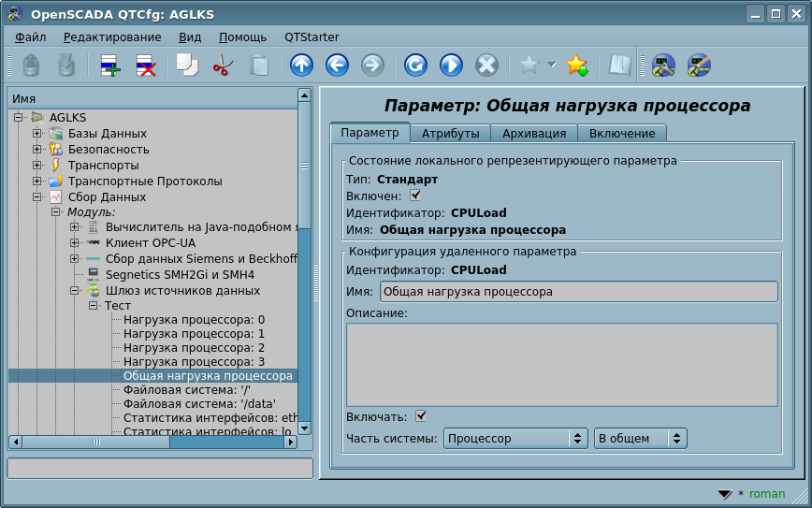Toggle the Включать checkbox
812x508 pixels.
click(x=421, y=415)
